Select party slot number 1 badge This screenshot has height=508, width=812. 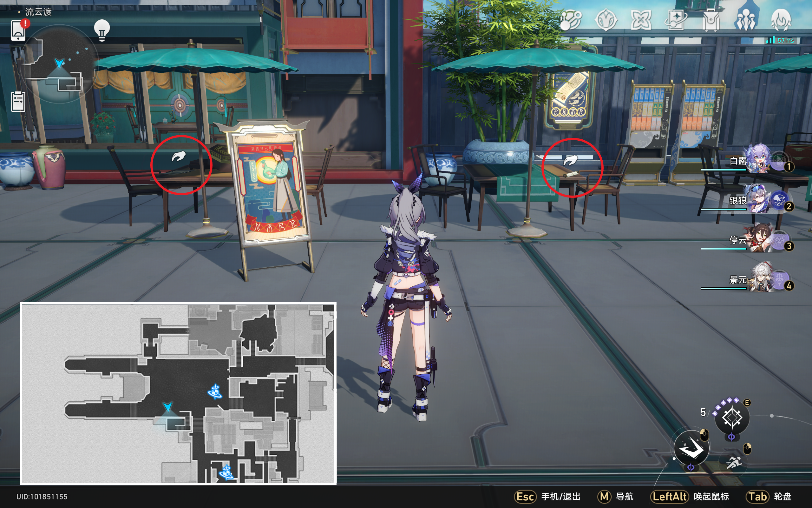[x=789, y=167]
